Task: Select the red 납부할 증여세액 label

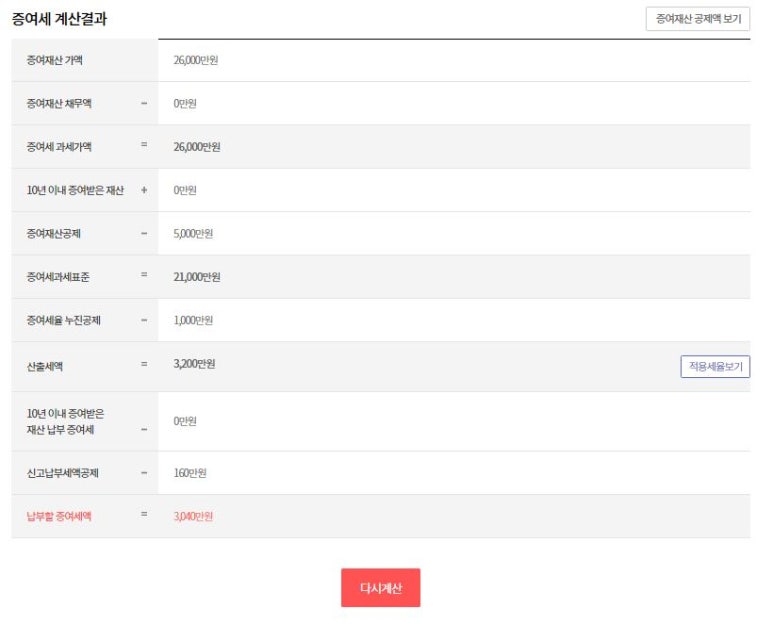Action: 59,516
